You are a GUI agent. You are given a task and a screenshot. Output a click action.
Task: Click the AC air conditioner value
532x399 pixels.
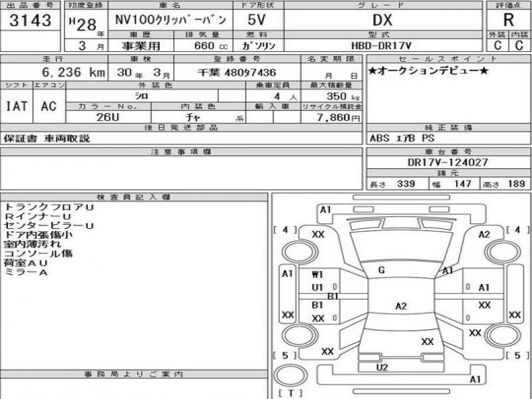49,106
